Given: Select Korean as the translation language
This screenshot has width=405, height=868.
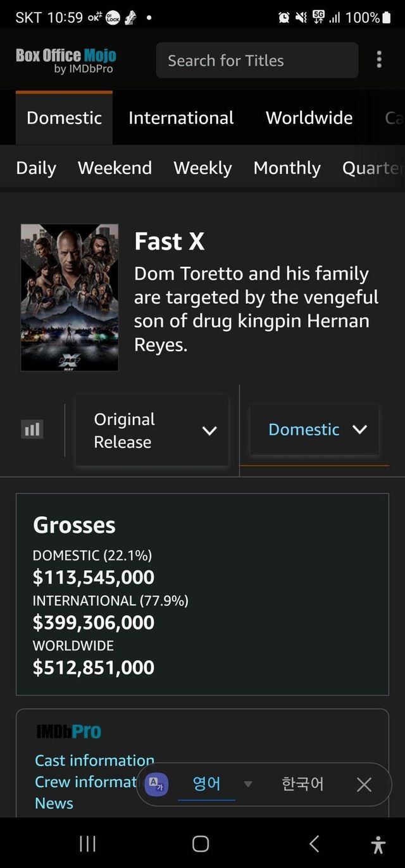Looking at the screenshot, I should point(302,784).
